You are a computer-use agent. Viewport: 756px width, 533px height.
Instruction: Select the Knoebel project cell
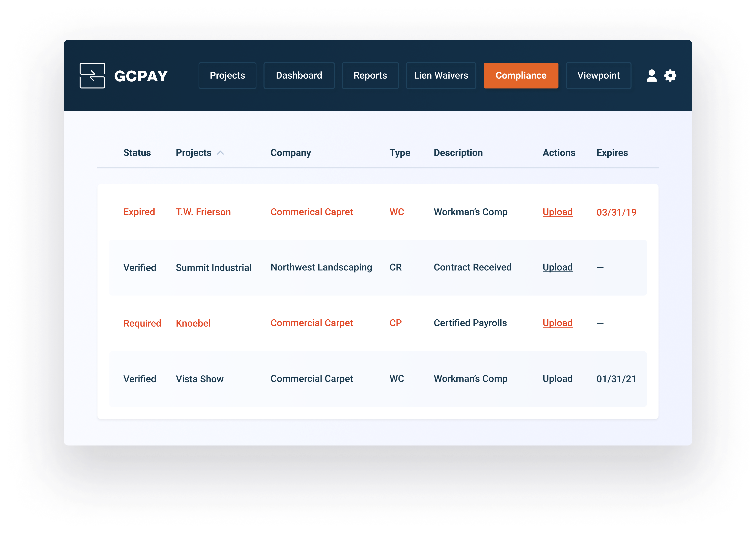tap(193, 323)
